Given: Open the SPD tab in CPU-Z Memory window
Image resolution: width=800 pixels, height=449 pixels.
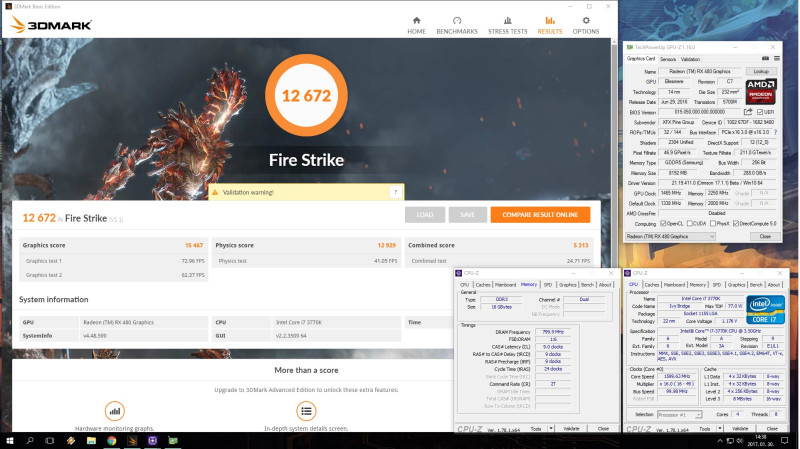Looking at the screenshot, I should click(x=547, y=285).
